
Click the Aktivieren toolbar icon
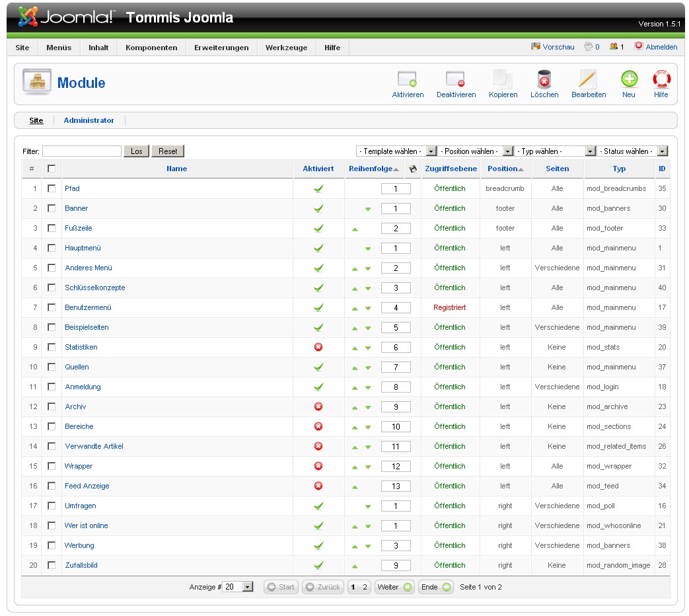(x=407, y=80)
